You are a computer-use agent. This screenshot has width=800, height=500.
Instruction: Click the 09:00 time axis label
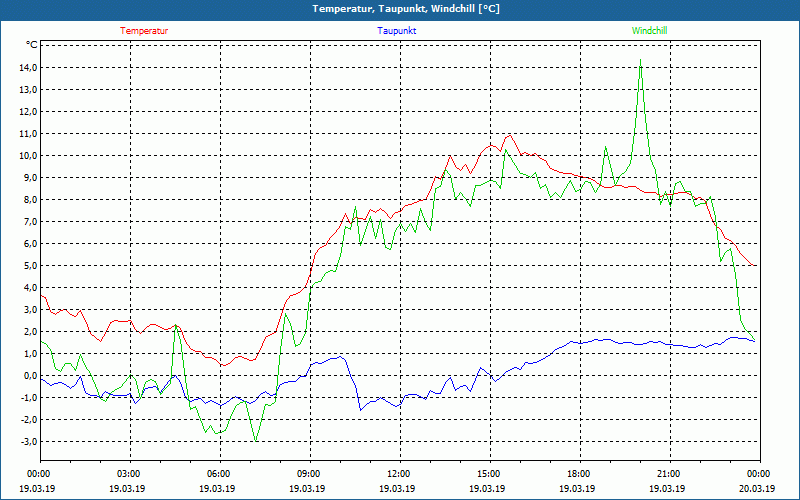310,473
